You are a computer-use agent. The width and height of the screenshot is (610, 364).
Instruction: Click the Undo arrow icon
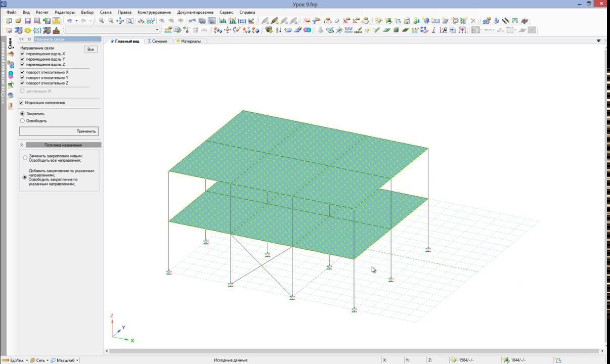point(69,21)
